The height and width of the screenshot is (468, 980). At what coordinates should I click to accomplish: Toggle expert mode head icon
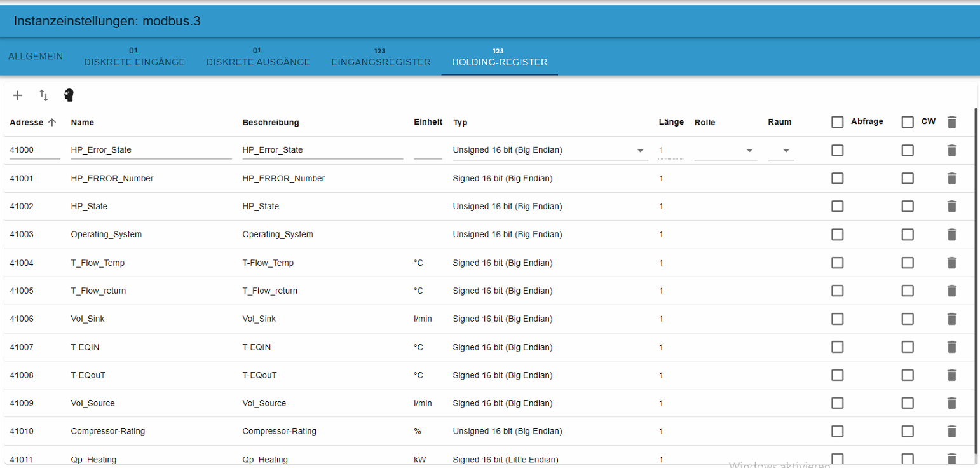point(69,95)
